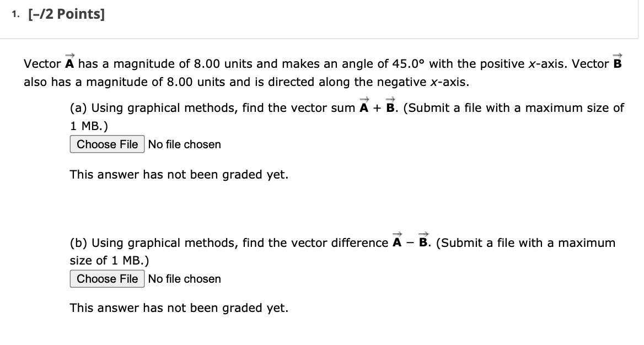Screen dimensions: 644x345
Task: Click the "45.0°" angle value
Action: (x=409, y=64)
